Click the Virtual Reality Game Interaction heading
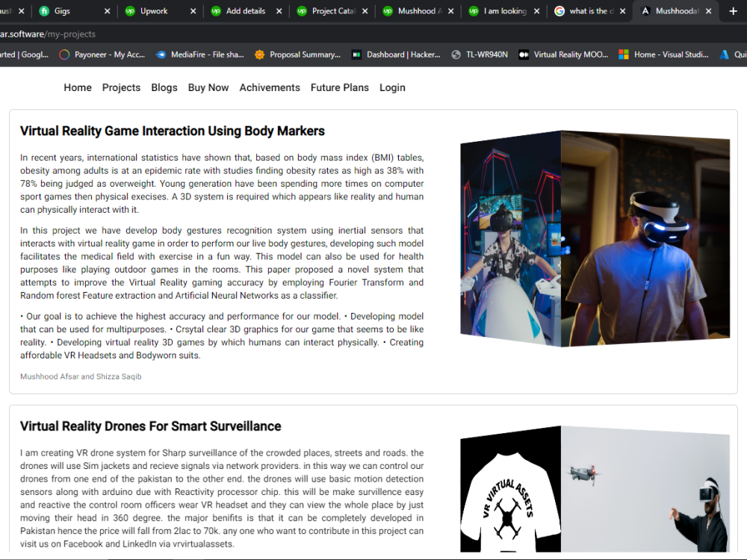 click(x=173, y=131)
